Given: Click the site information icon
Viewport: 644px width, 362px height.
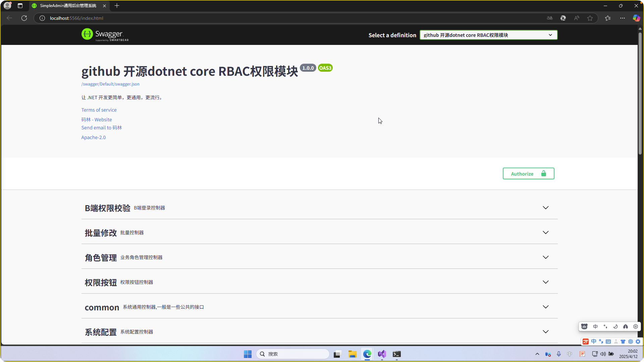Looking at the screenshot, I should tap(42, 18).
